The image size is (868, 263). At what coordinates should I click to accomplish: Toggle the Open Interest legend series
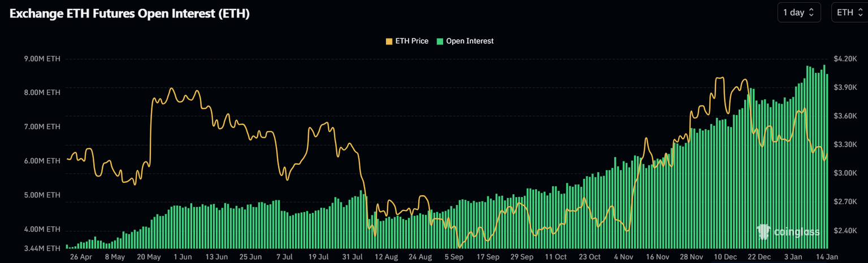click(465, 41)
